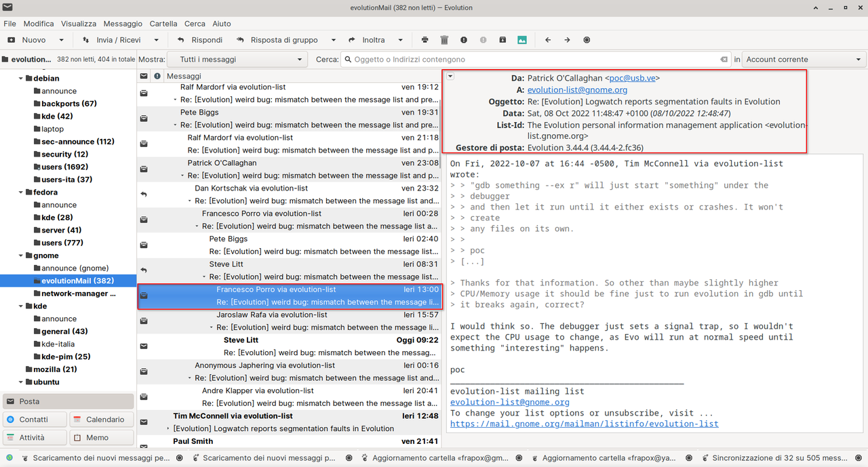Open the Visualizza menu
The height and width of the screenshot is (467, 868).
pyautogui.click(x=79, y=24)
